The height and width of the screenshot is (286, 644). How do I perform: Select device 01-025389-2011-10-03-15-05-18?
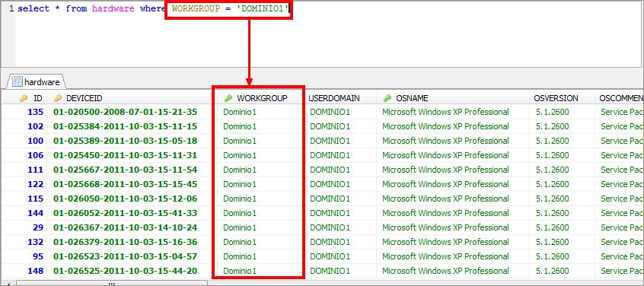126,141
